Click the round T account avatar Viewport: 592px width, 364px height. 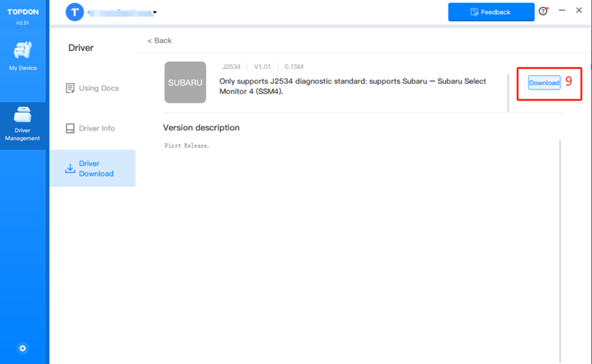pyautogui.click(x=75, y=12)
